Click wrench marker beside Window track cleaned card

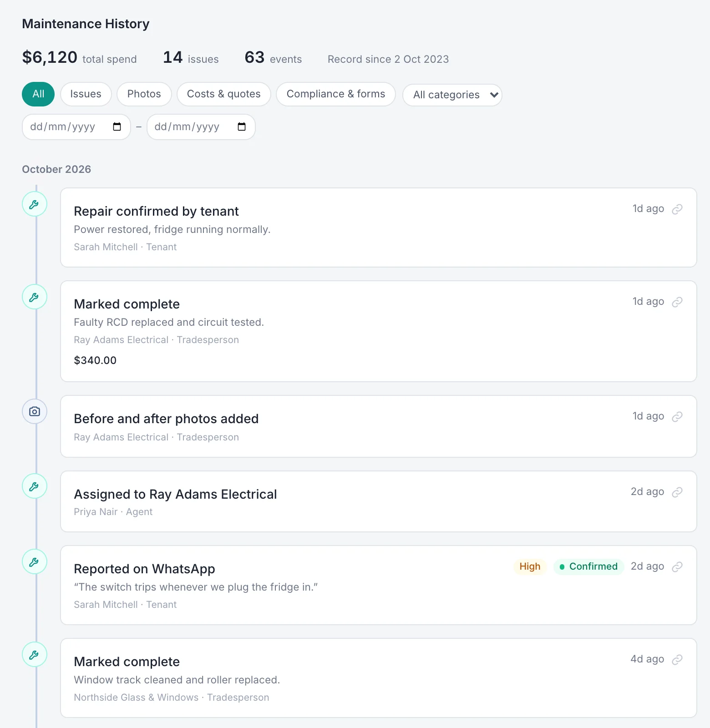(35, 655)
